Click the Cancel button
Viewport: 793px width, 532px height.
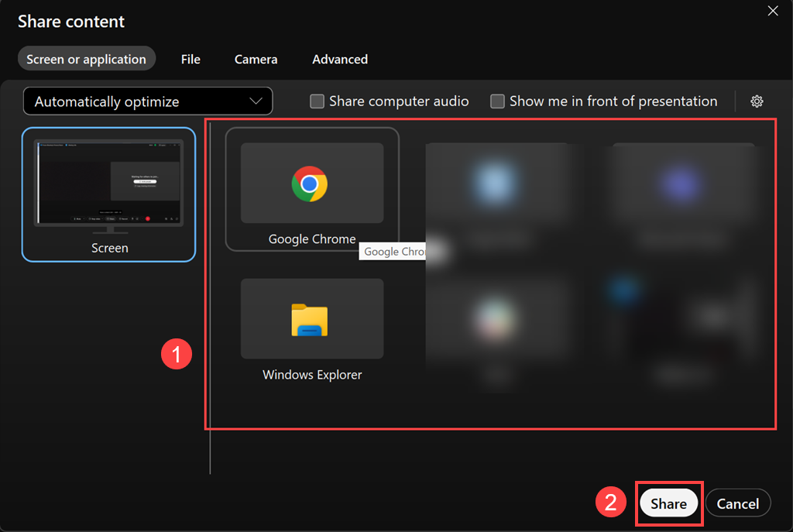(x=737, y=503)
